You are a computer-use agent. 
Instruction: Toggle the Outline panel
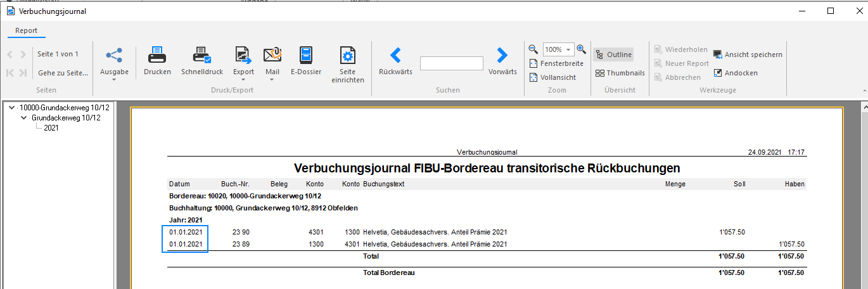point(613,55)
